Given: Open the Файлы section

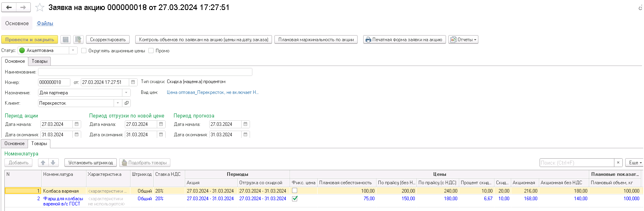Looking at the screenshot, I should [x=45, y=24].
